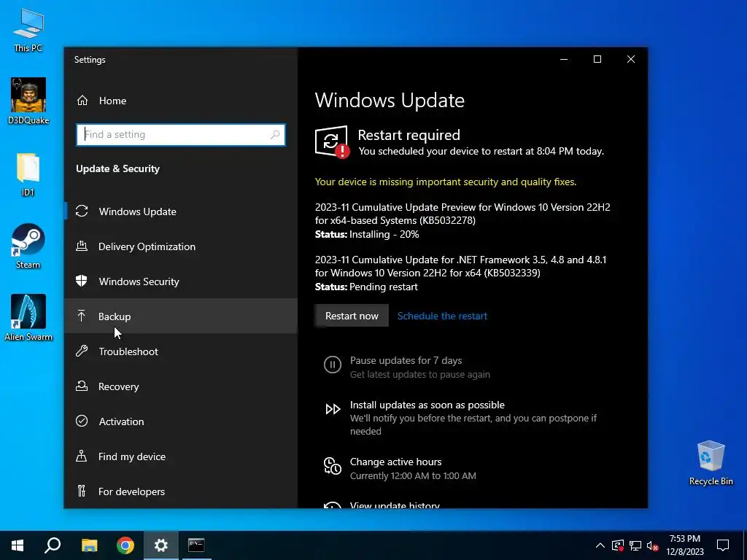This screenshot has width=747, height=560.
Task: Select Windows Update in sidebar
Action: pos(181,211)
